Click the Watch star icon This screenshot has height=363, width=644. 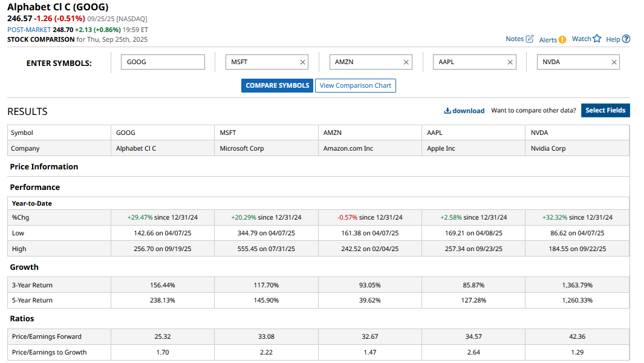point(597,38)
